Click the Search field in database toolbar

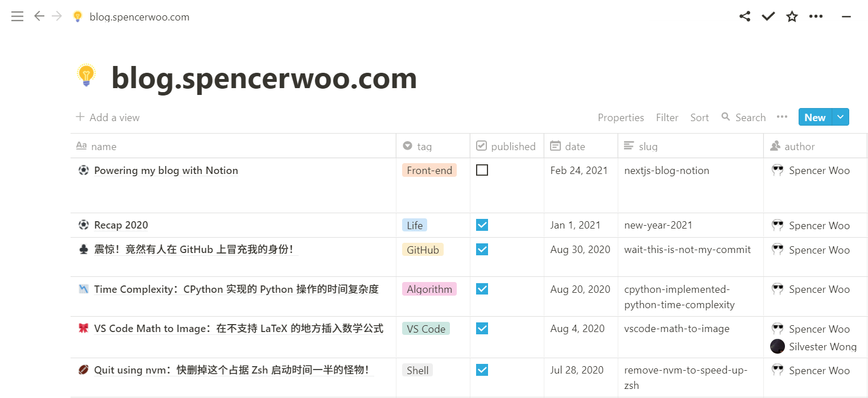click(x=744, y=118)
